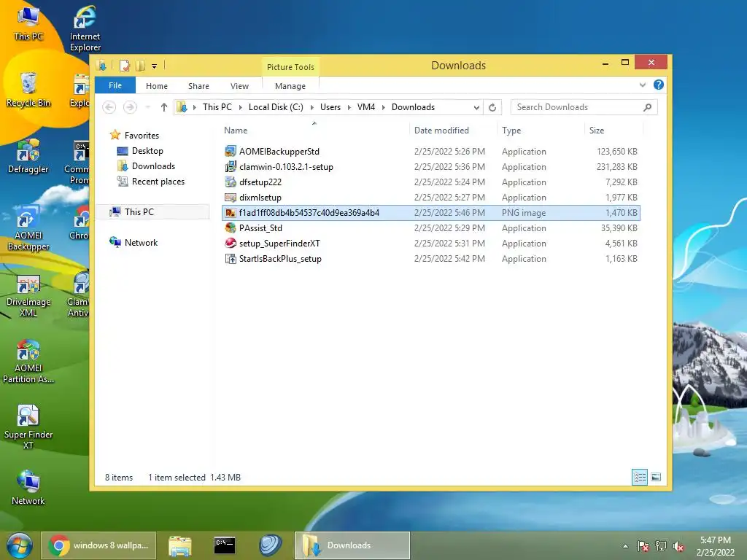This screenshot has width=747, height=560.
Task: Refresh the Downloads folder view
Action: [x=492, y=107]
